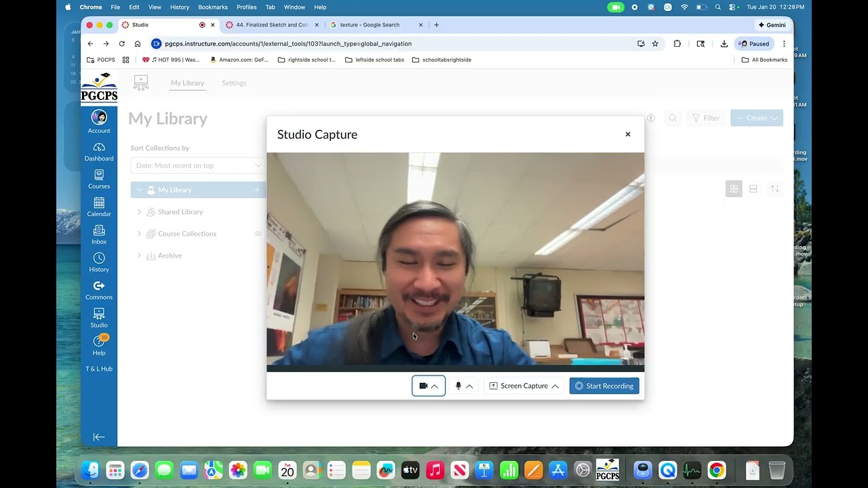Open History in Canvas sidebar
The image size is (868, 488).
point(99,263)
